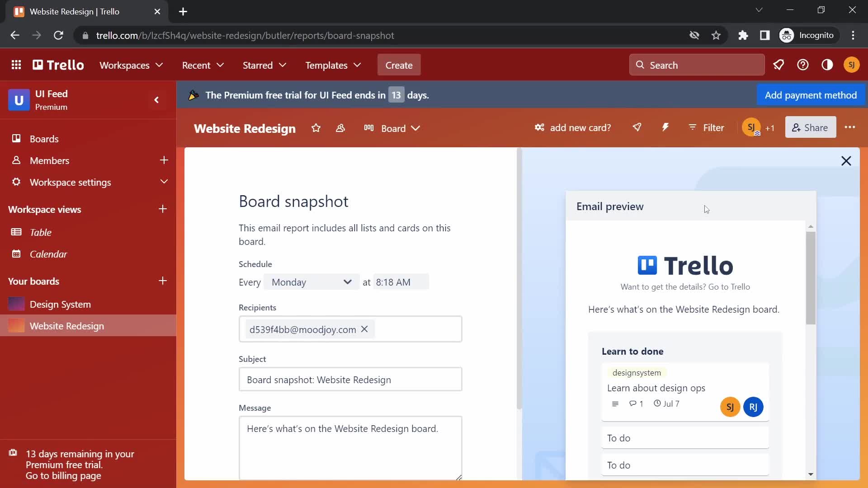Open the Starred dropdown menu
The width and height of the screenshot is (868, 488).
[264, 65]
